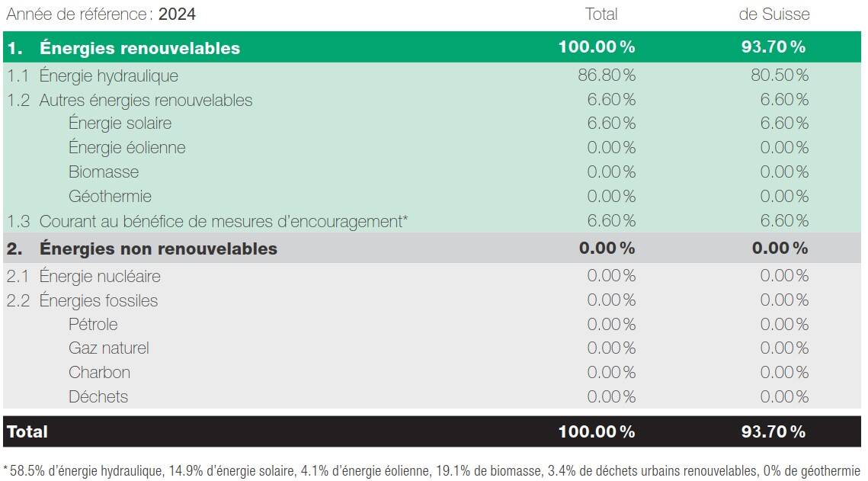This screenshot has width=868, height=481.
Task: Click the "Géothermie" row label
Action: point(110,196)
